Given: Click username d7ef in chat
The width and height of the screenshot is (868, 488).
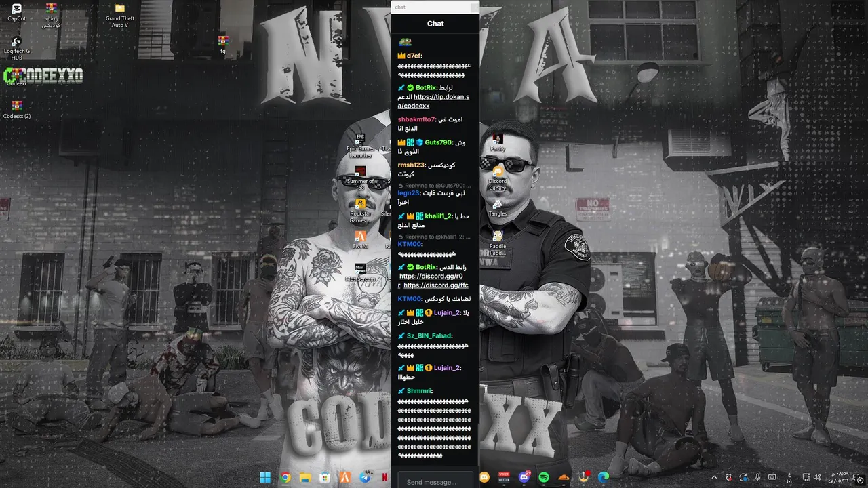Looking at the screenshot, I should (x=415, y=56).
